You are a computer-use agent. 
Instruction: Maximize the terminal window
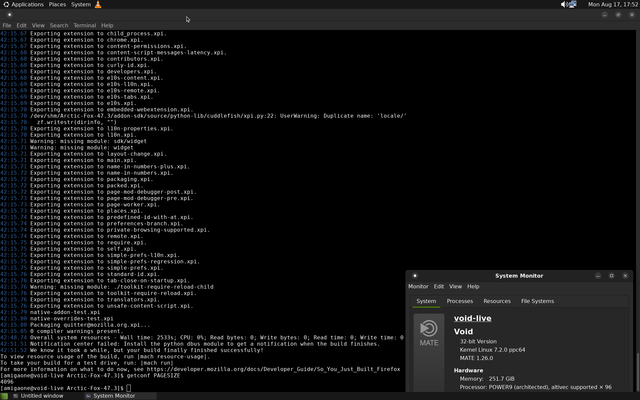(618, 15)
